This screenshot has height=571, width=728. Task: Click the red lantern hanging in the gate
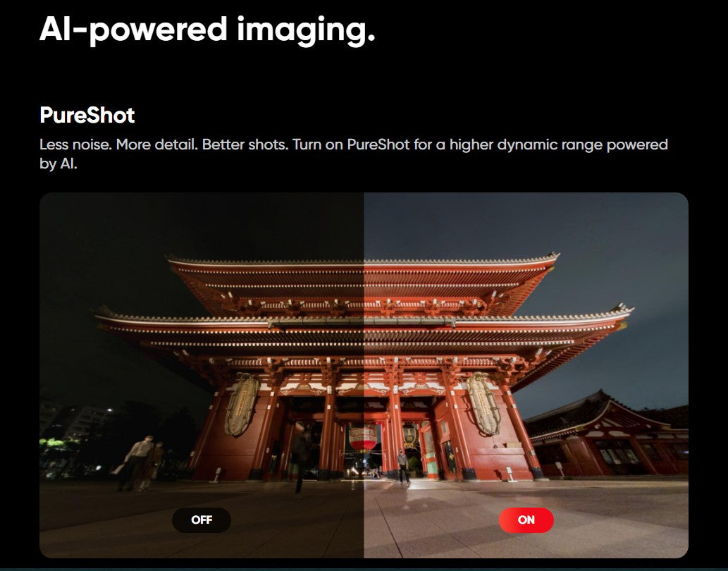pos(364,437)
